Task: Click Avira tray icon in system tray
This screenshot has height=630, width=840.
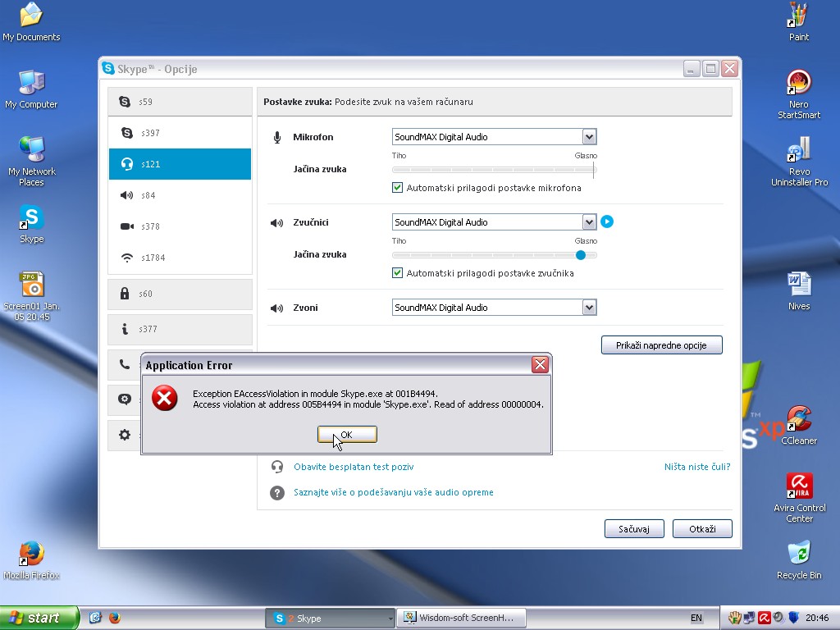Action: 764,618
